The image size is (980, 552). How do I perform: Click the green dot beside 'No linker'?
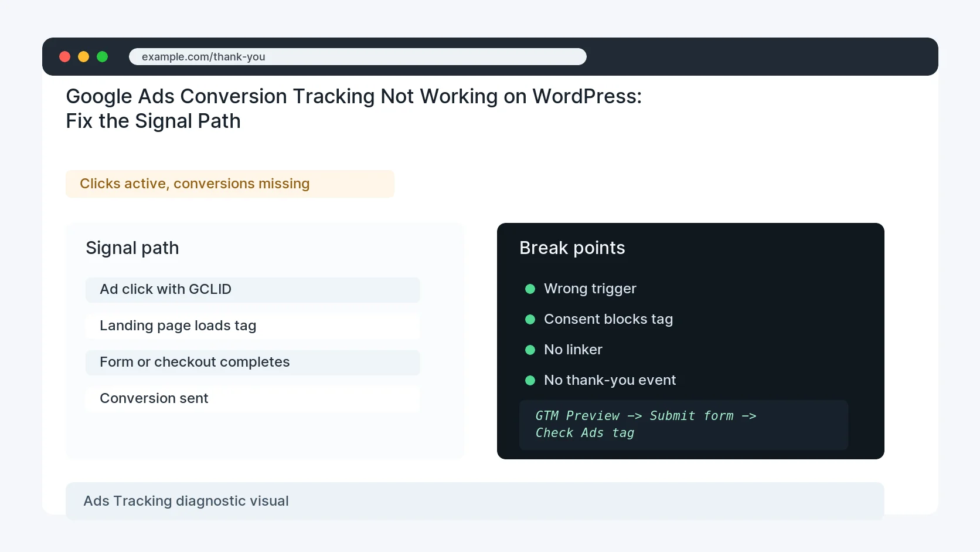(x=530, y=350)
